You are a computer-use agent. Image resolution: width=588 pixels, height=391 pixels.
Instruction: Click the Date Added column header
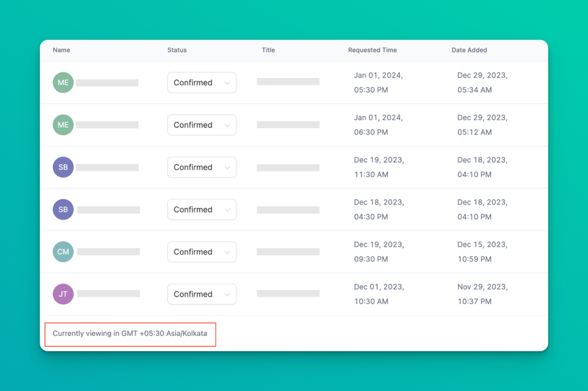click(x=469, y=50)
